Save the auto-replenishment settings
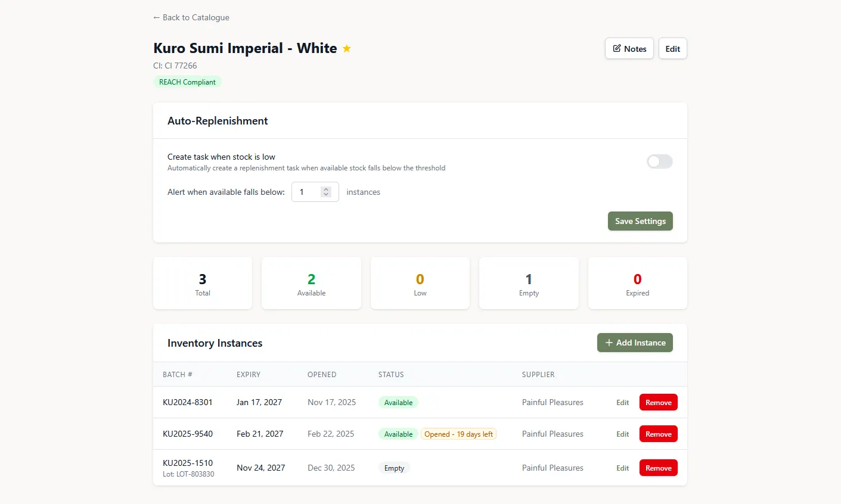The image size is (841, 504). pyautogui.click(x=640, y=221)
